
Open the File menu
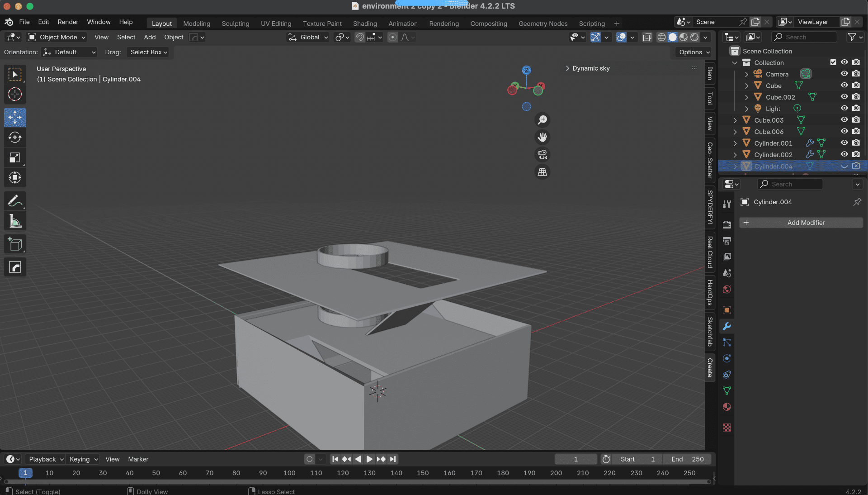click(x=24, y=22)
